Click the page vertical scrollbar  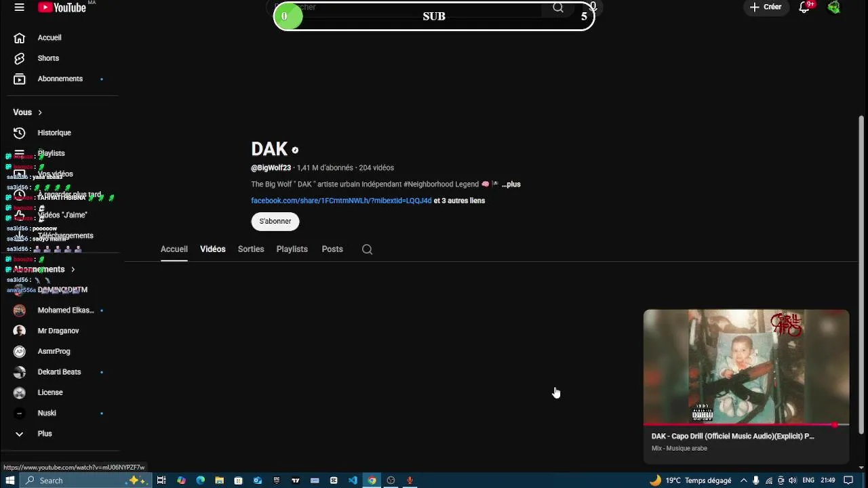861,274
